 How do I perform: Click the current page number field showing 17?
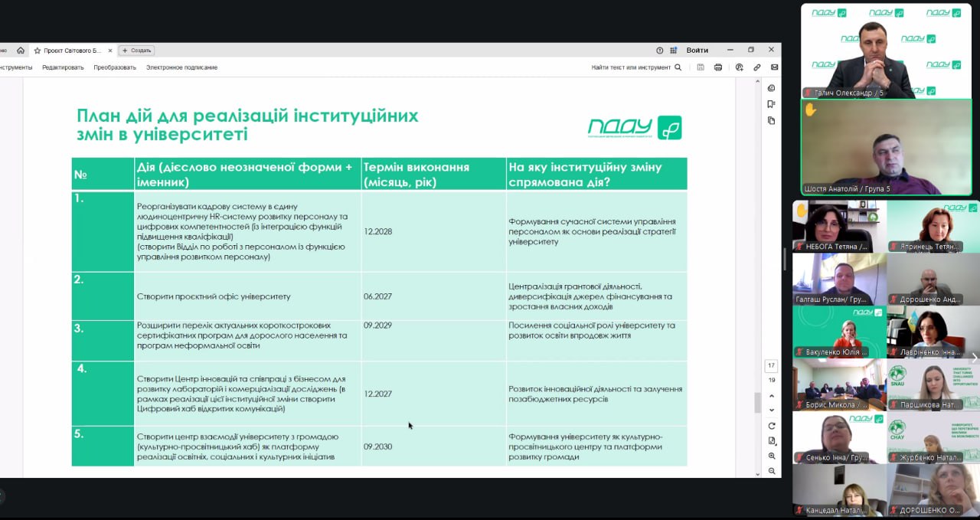coord(771,366)
